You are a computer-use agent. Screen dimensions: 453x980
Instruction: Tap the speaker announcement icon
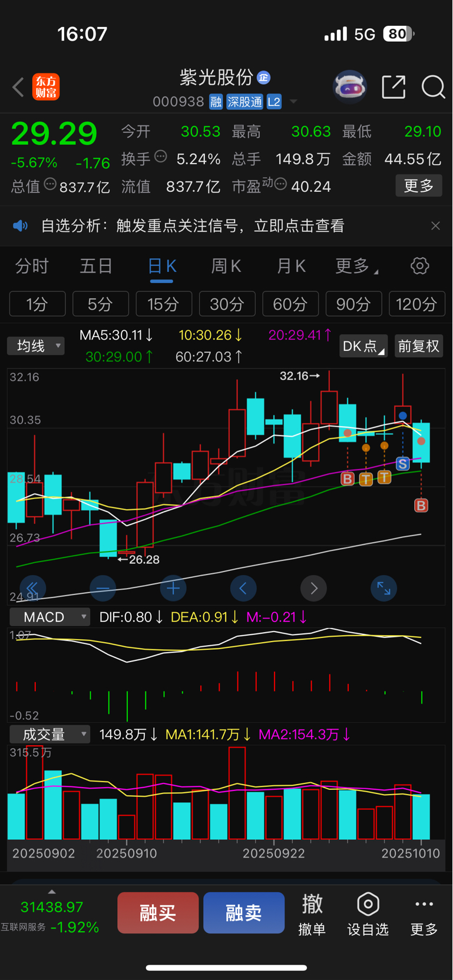(x=21, y=226)
